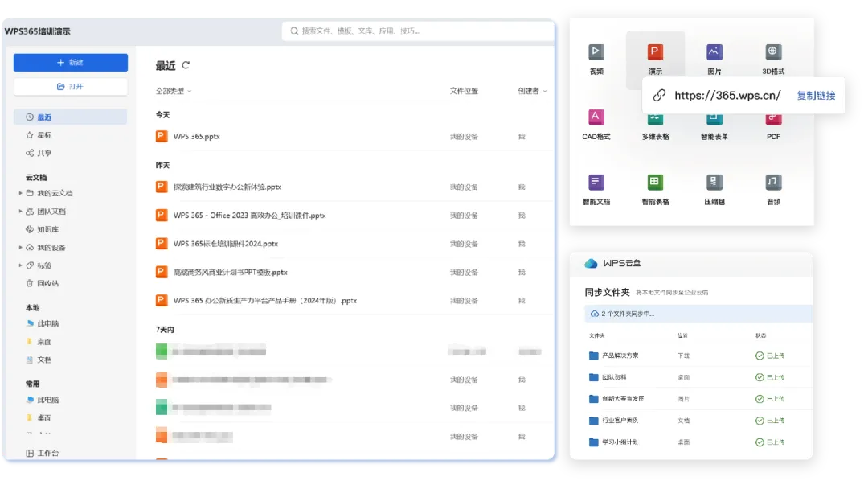868x485 pixels.
Task: Open the 多维表格 icon
Action: (655, 120)
